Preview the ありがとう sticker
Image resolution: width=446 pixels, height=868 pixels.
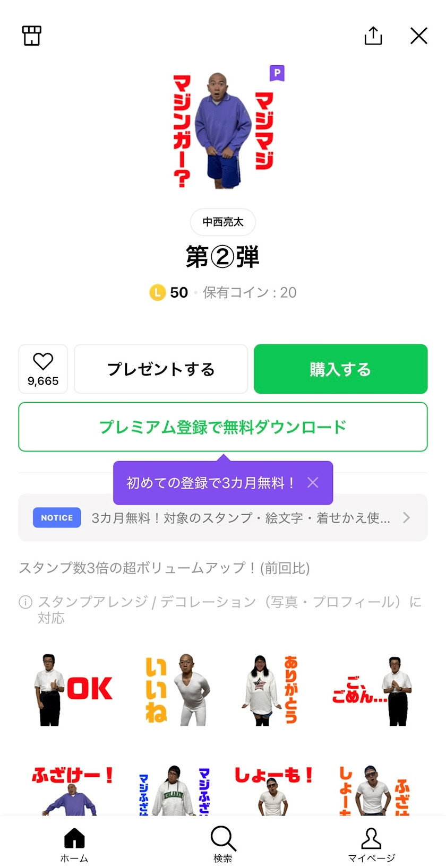point(271,690)
